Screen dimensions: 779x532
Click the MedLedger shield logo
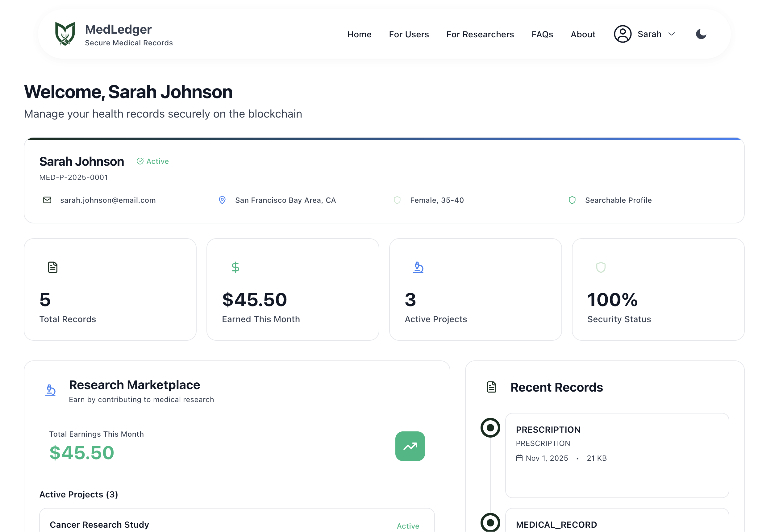[65, 34]
